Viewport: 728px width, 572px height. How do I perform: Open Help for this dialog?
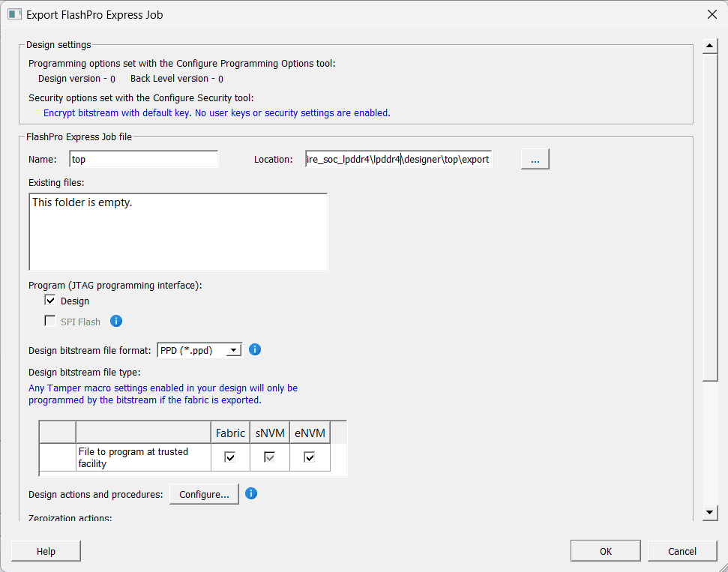point(46,551)
